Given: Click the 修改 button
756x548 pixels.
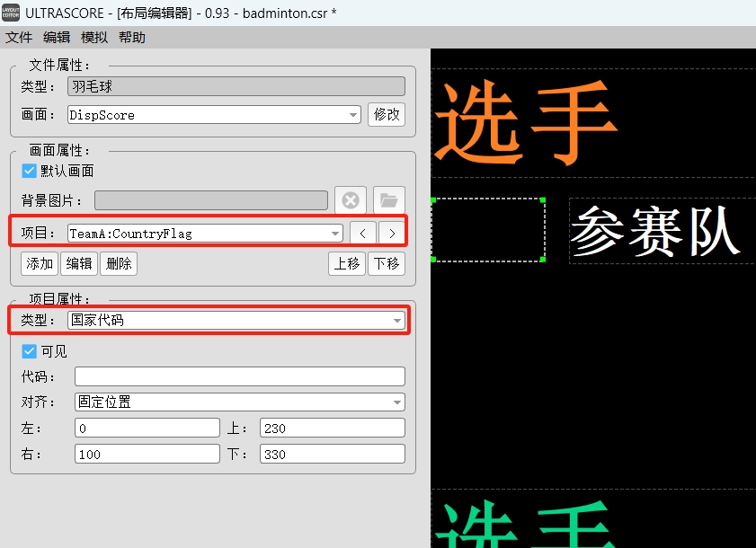Looking at the screenshot, I should tap(387, 115).
